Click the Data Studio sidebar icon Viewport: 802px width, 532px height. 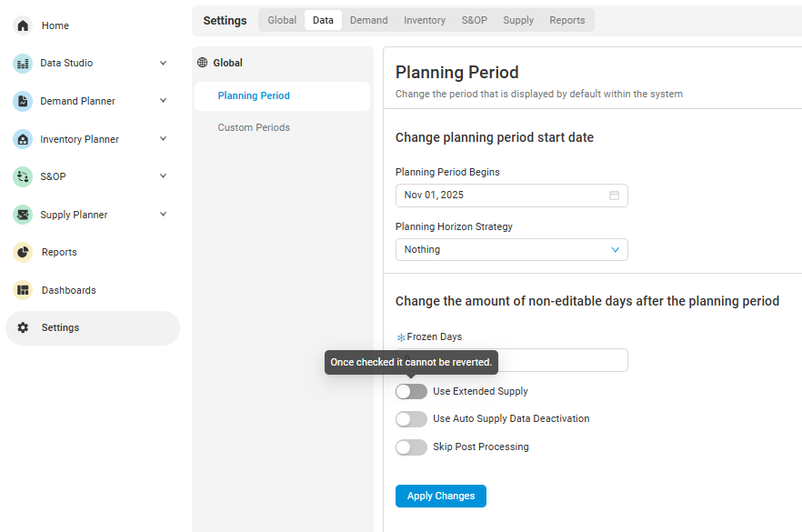tap(23, 64)
